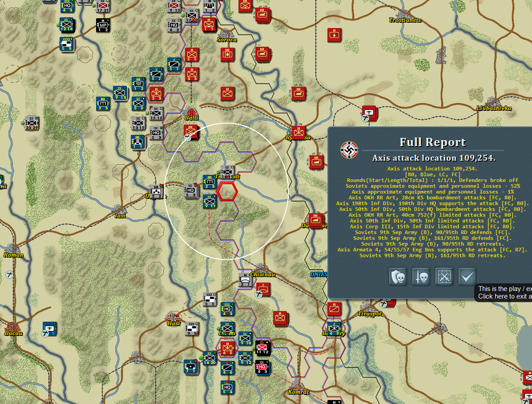Image resolution: width=532 pixels, height=404 pixels.
Task: Select blue brigade counter at Bendery
Action: click(334, 328)
